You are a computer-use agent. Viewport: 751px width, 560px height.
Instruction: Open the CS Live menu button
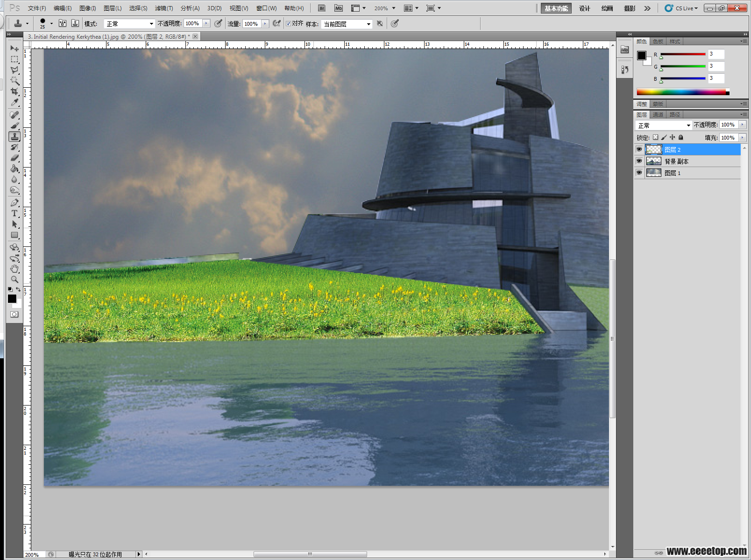point(681,8)
